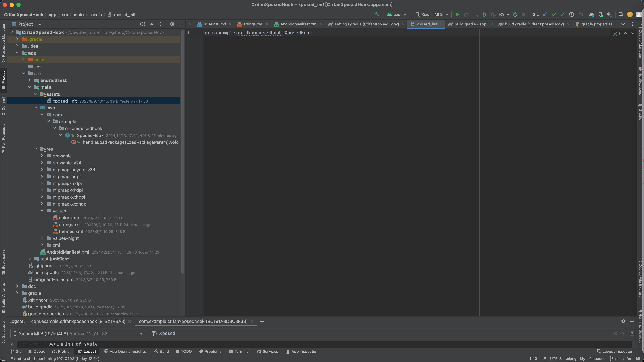
Task: Debug app using the green bug icon
Action: 484,15
